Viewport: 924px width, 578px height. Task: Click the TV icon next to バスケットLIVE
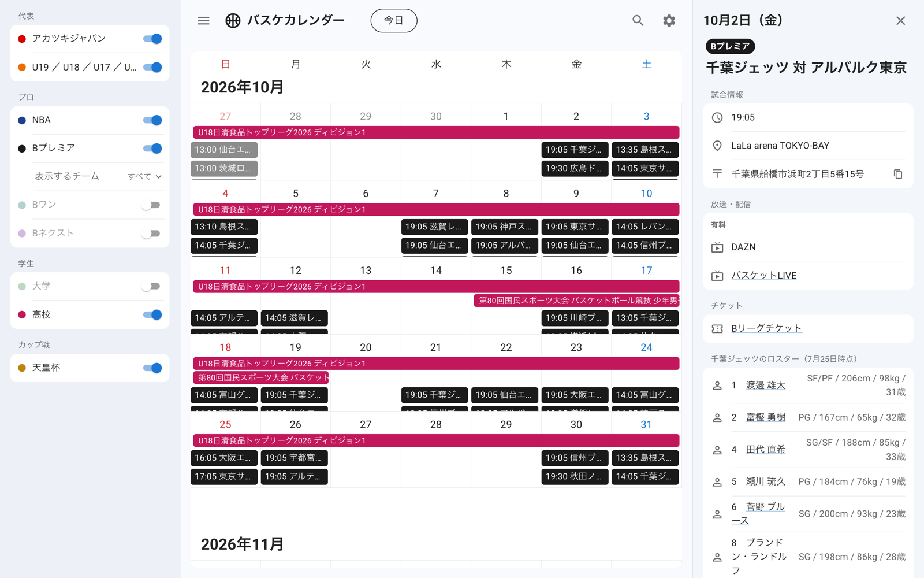pos(717,276)
